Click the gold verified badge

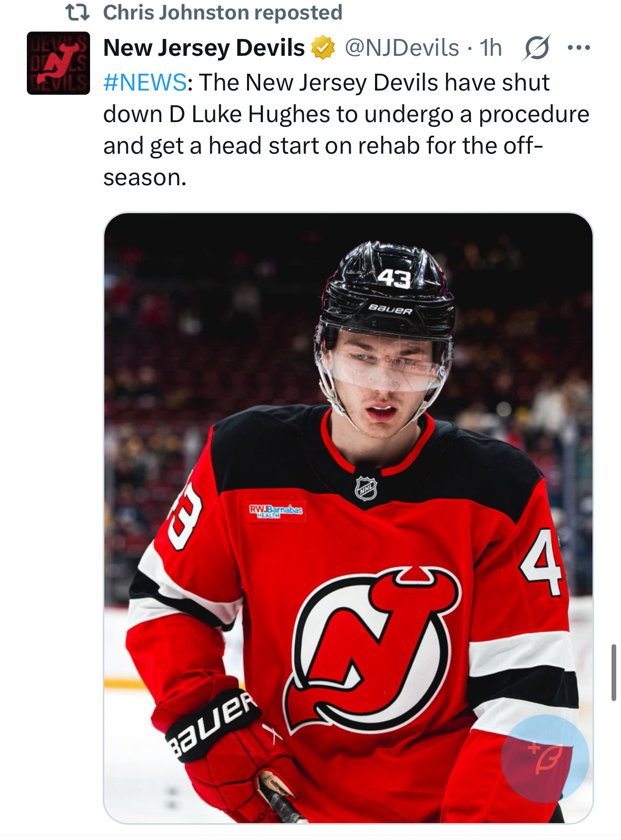click(323, 48)
